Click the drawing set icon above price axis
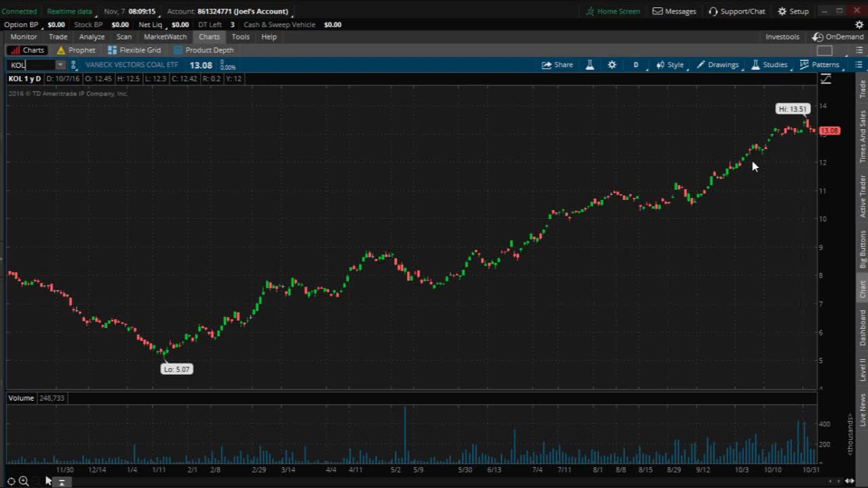868x488 pixels. [x=825, y=79]
